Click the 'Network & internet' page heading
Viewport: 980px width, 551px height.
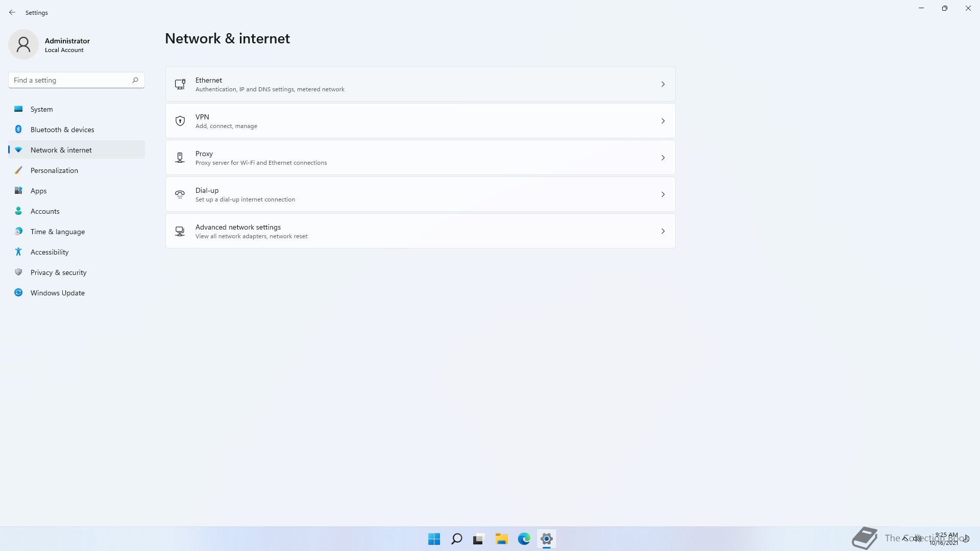tap(227, 38)
